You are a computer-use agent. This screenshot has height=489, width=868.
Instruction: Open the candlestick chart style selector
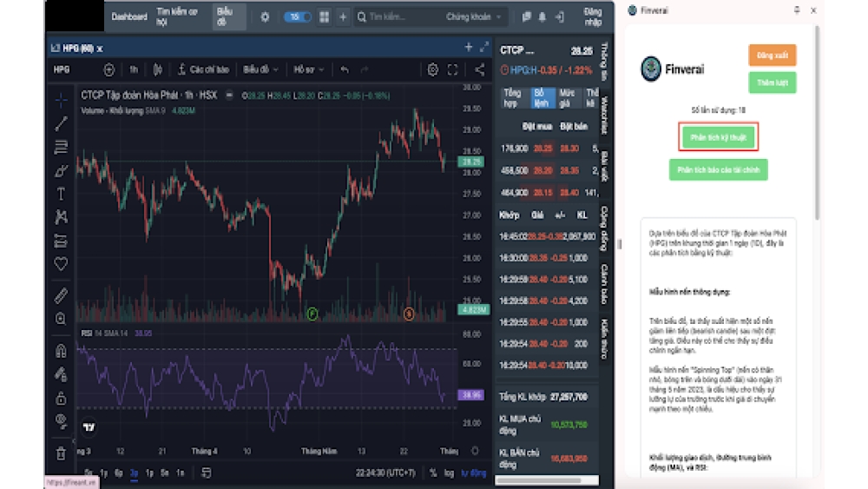[158, 69]
